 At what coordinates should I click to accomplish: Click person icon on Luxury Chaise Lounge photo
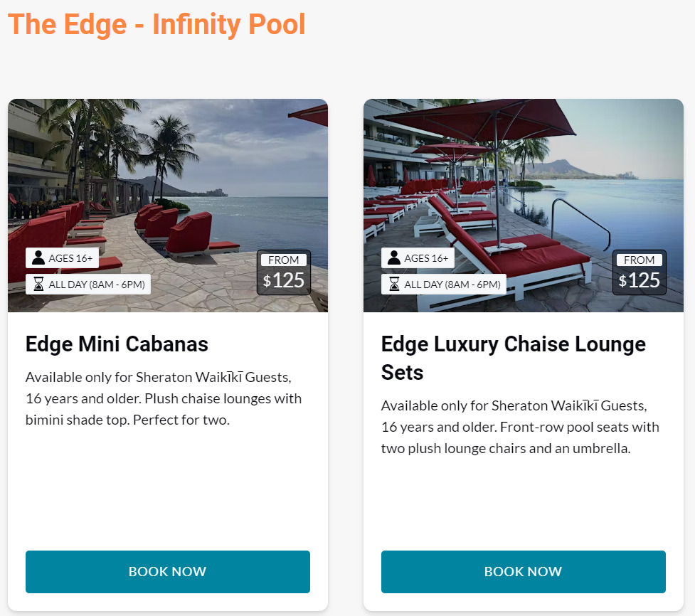pos(394,257)
